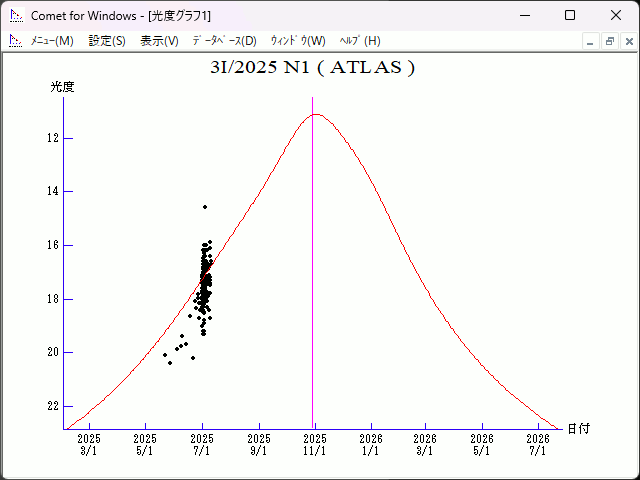Click the isolated brightest data point near magnitude 14.6
The height and width of the screenshot is (480, 640).
pos(205,207)
